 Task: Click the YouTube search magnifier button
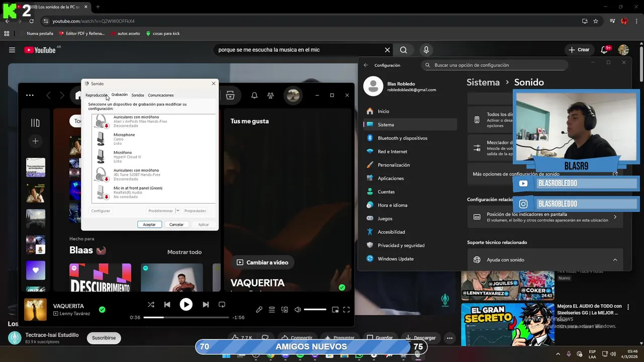404,50
